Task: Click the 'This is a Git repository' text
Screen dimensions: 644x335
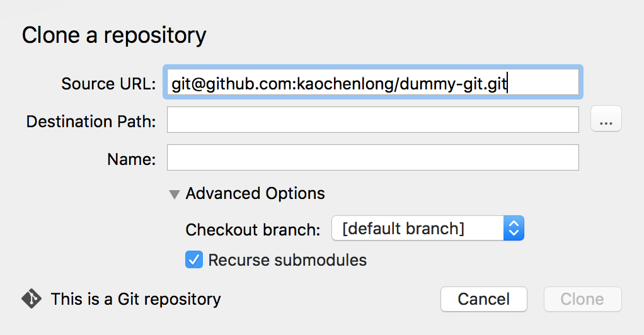Action: click(x=135, y=299)
